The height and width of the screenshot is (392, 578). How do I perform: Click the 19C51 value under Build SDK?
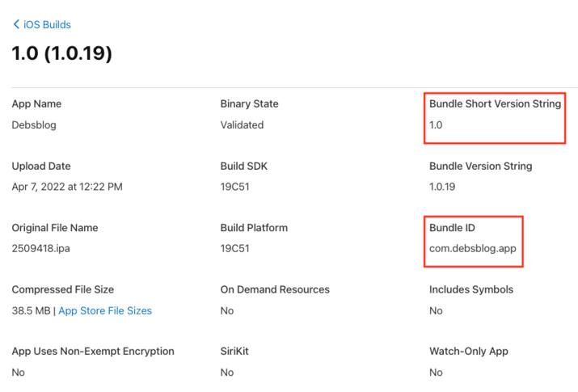234,187
